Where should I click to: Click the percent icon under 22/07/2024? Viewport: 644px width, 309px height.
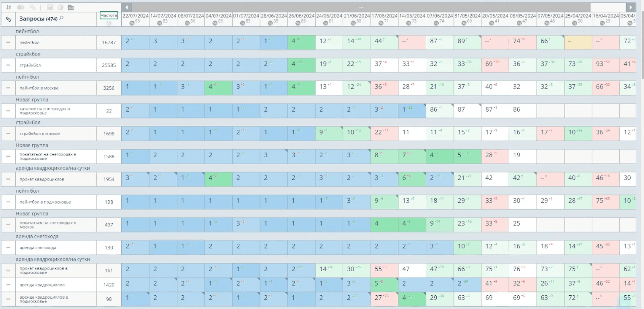[x=132, y=23]
